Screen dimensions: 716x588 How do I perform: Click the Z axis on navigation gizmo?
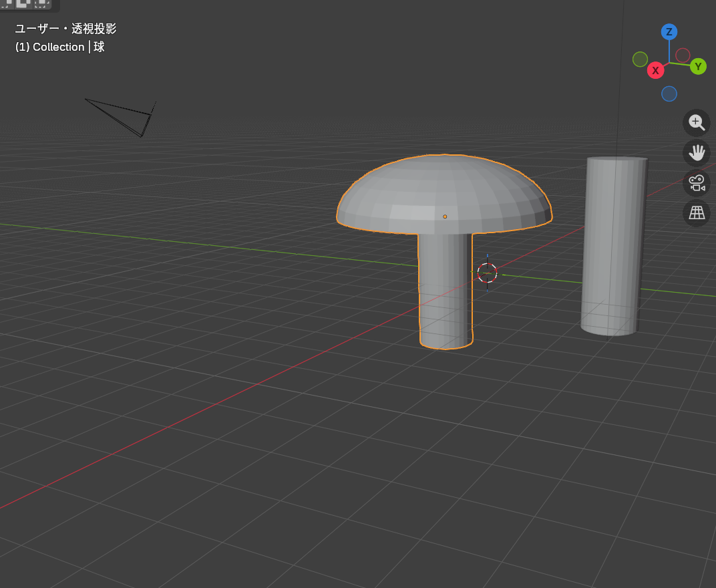[x=669, y=32]
